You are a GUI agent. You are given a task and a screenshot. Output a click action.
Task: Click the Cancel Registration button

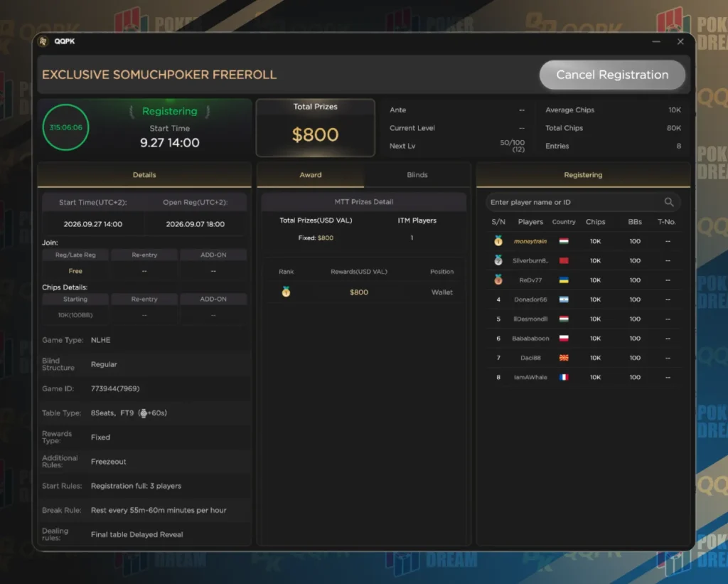click(x=612, y=75)
